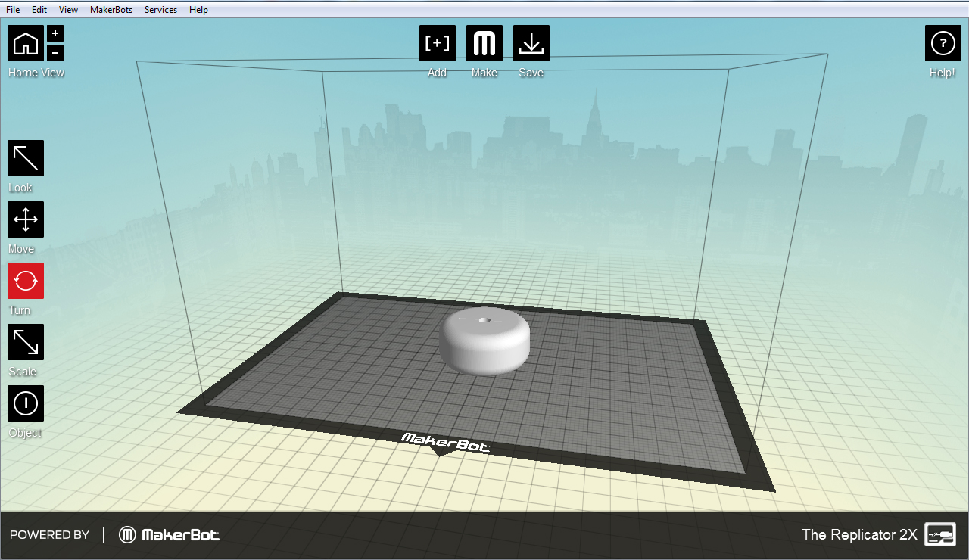Select the Look tool
The height and width of the screenshot is (560, 969).
(x=26, y=158)
